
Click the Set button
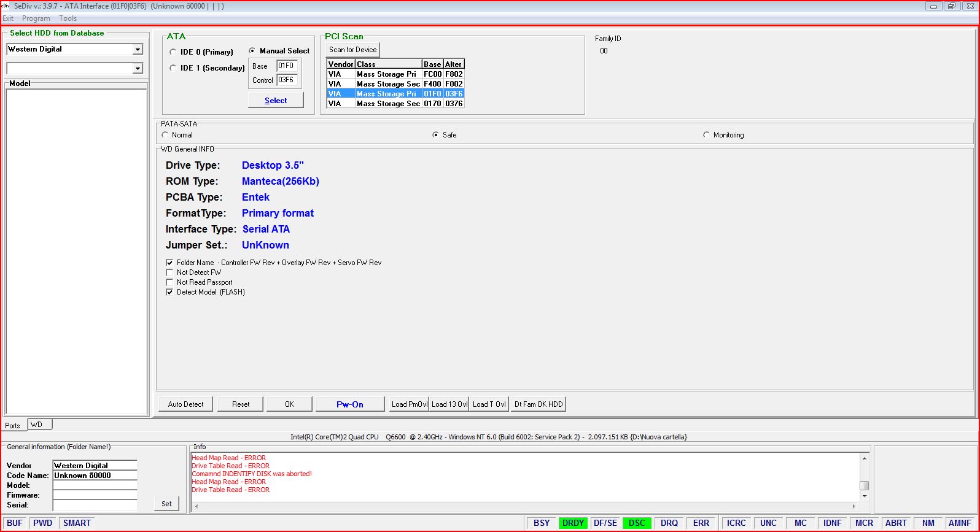coord(166,504)
